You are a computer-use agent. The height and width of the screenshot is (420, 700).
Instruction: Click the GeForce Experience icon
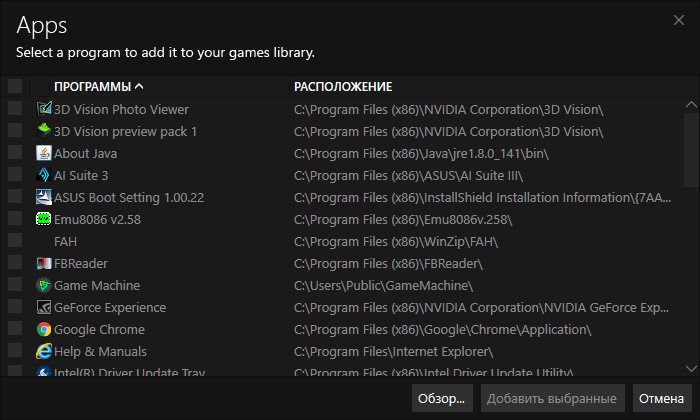(44, 307)
